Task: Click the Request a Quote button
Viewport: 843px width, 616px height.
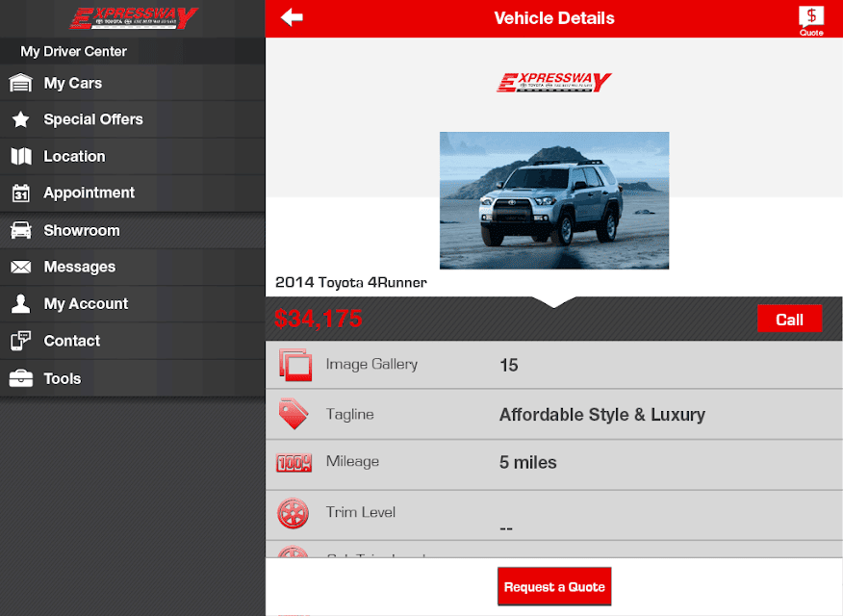Action: 554,586
